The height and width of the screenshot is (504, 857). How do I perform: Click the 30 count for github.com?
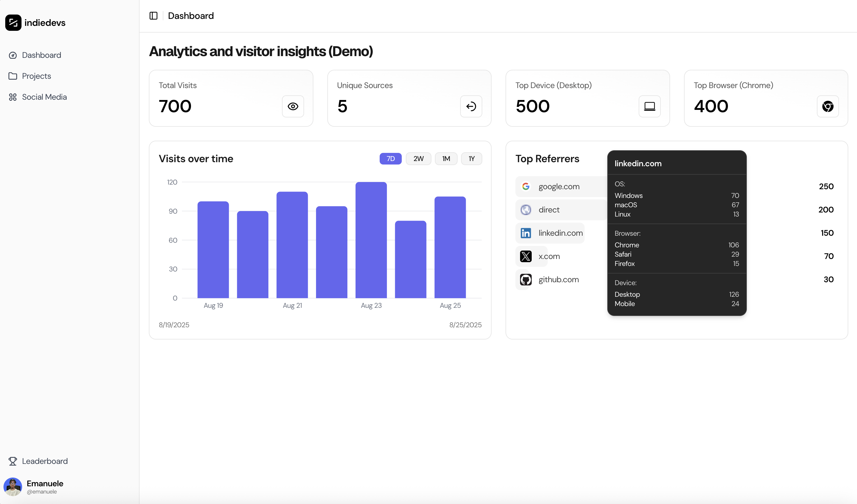coord(829,280)
